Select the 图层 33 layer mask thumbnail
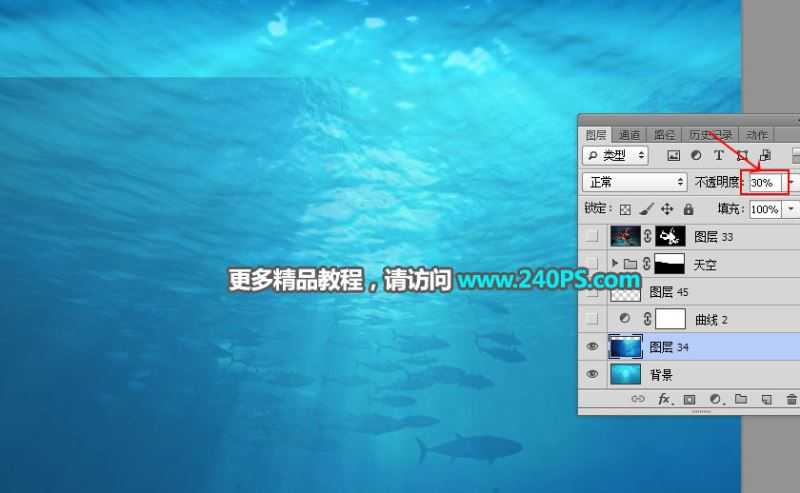The width and height of the screenshot is (800, 493). (x=670, y=236)
